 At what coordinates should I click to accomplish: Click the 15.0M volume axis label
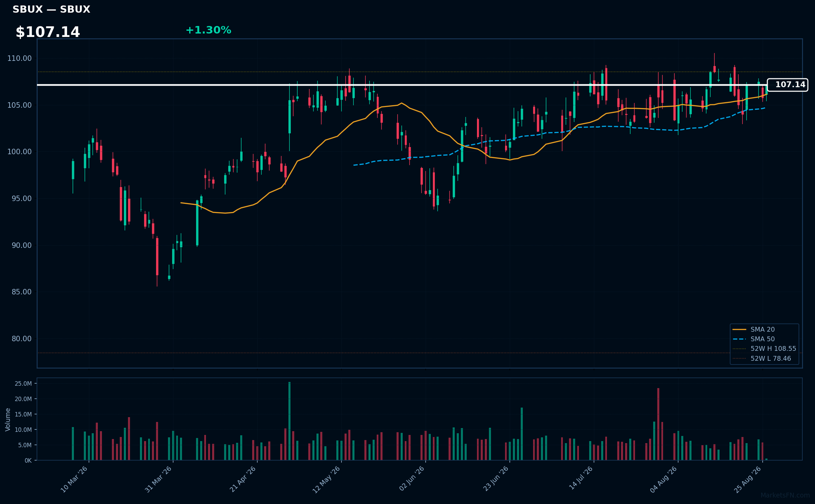23,414
